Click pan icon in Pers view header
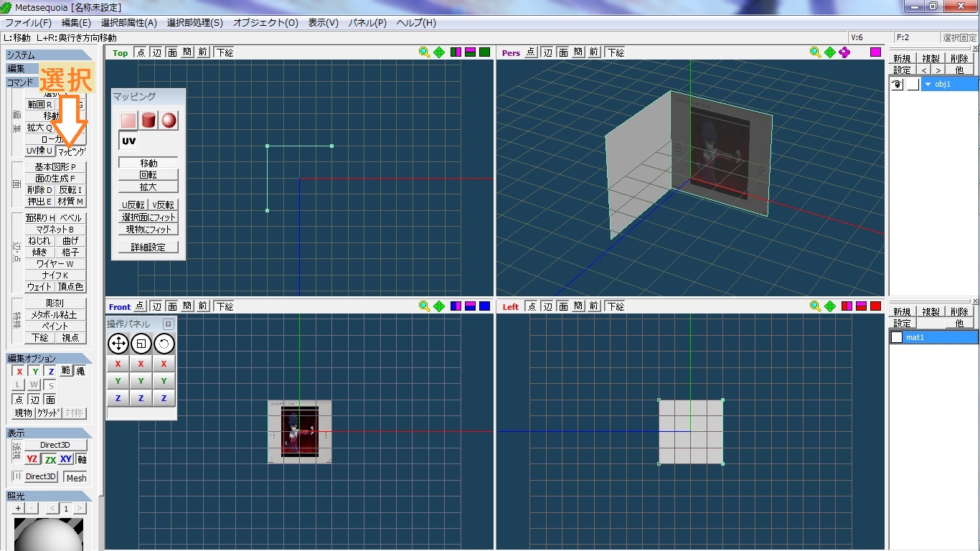This screenshot has height=551, width=980. 830,52
